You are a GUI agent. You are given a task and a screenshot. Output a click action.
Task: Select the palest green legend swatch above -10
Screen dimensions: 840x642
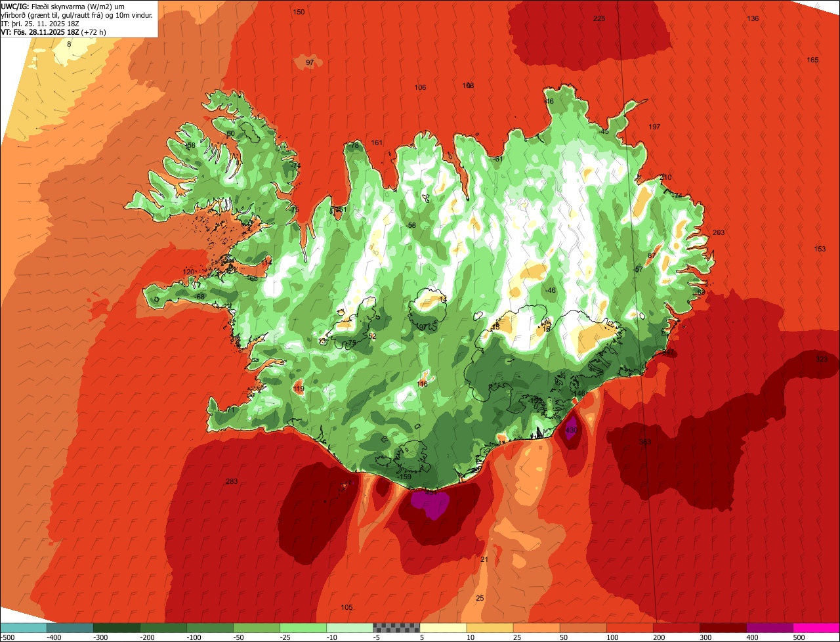[x=350, y=628]
